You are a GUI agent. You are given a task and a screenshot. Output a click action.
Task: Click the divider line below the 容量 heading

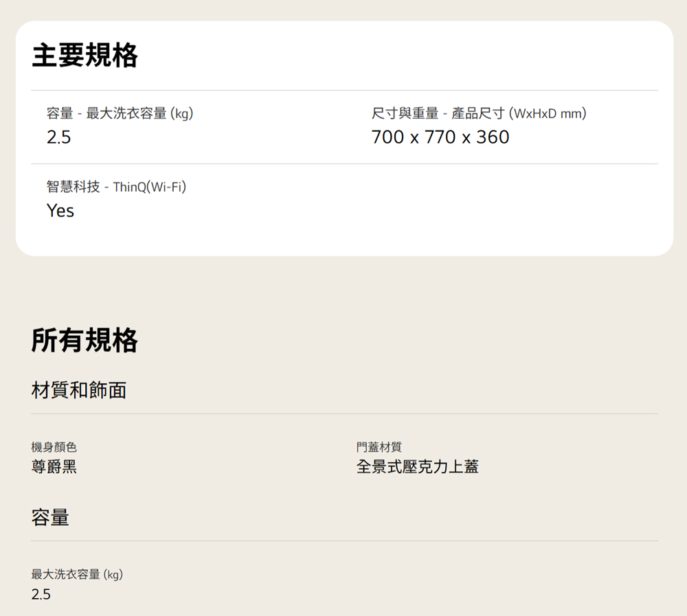(x=343, y=541)
